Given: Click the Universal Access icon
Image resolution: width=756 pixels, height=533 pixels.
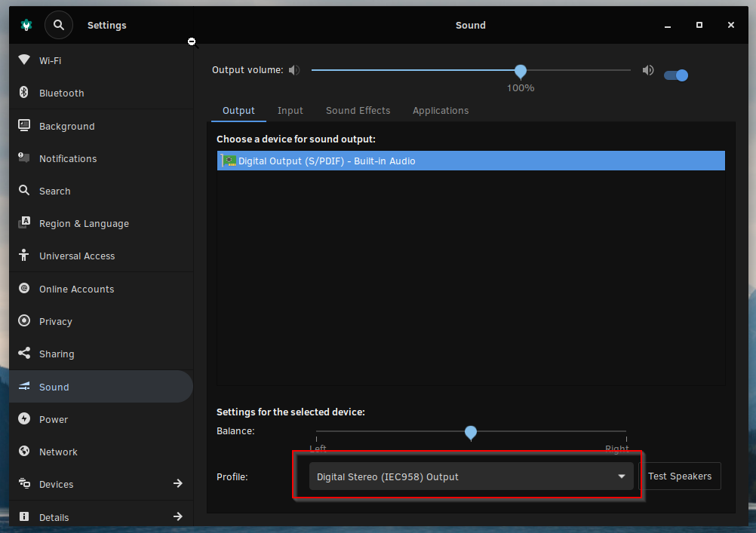Looking at the screenshot, I should (x=24, y=256).
